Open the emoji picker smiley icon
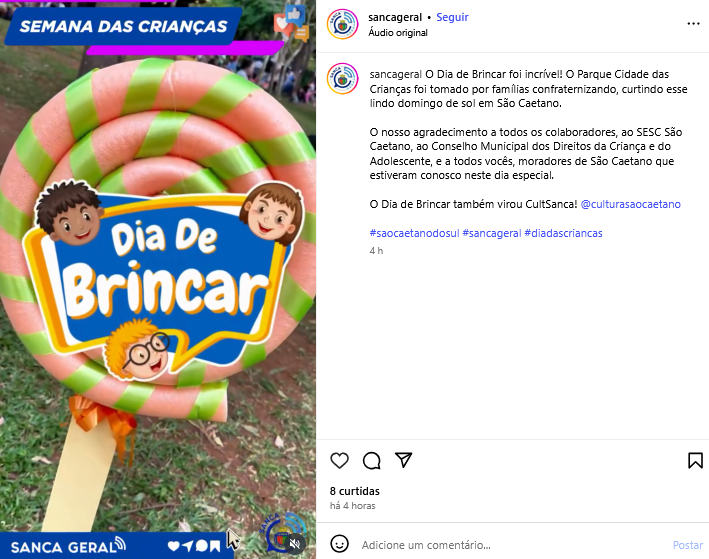Screen dimensions: 709x559 339,544
